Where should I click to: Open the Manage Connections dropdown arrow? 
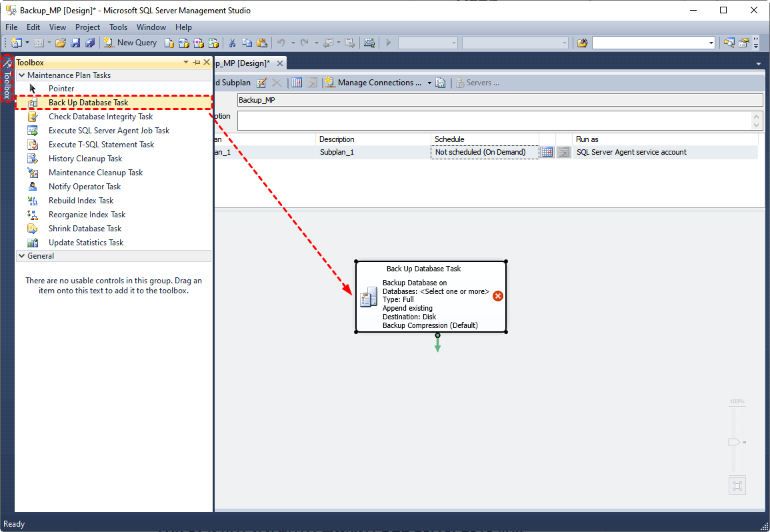click(429, 82)
